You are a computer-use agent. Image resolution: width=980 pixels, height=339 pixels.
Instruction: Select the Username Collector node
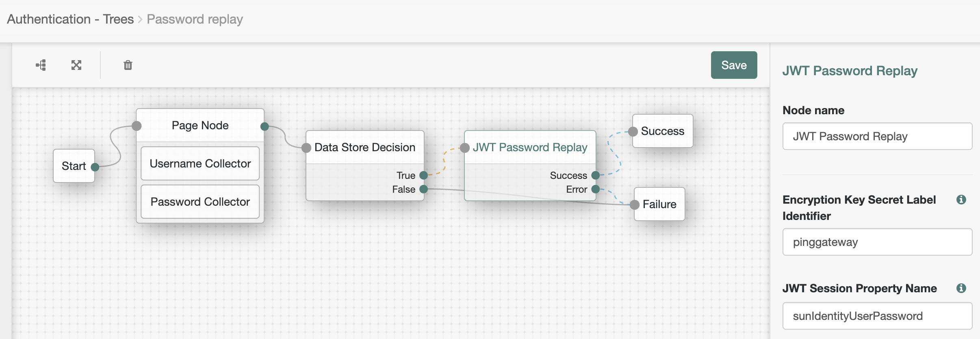pos(200,163)
